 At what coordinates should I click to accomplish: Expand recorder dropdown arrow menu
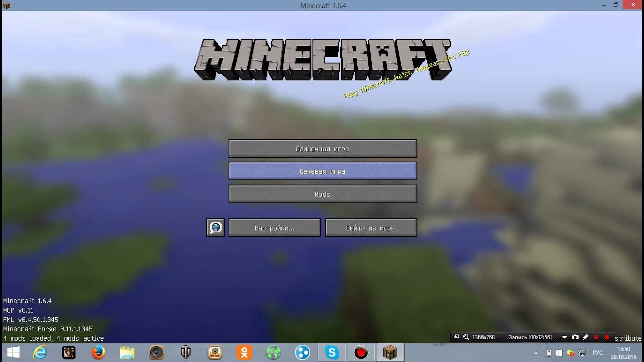pyautogui.click(x=565, y=337)
